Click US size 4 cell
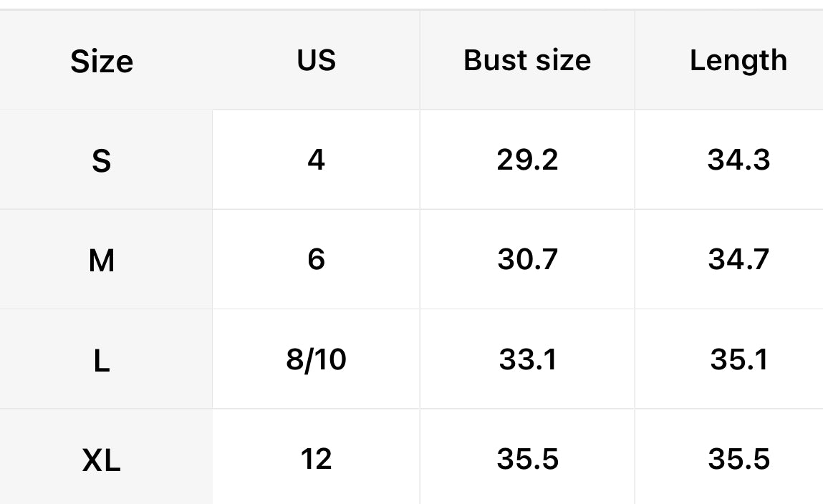Screen dimensions: 823x504 316,160
